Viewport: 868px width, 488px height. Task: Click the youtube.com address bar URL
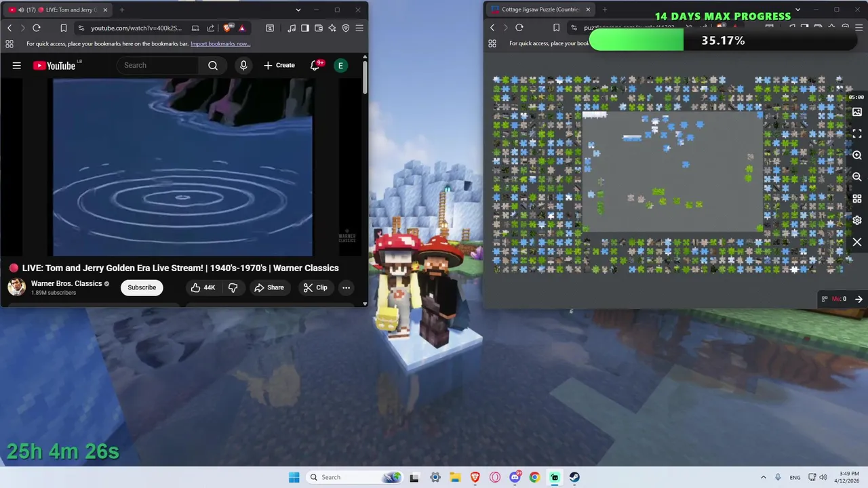[136, 28]
